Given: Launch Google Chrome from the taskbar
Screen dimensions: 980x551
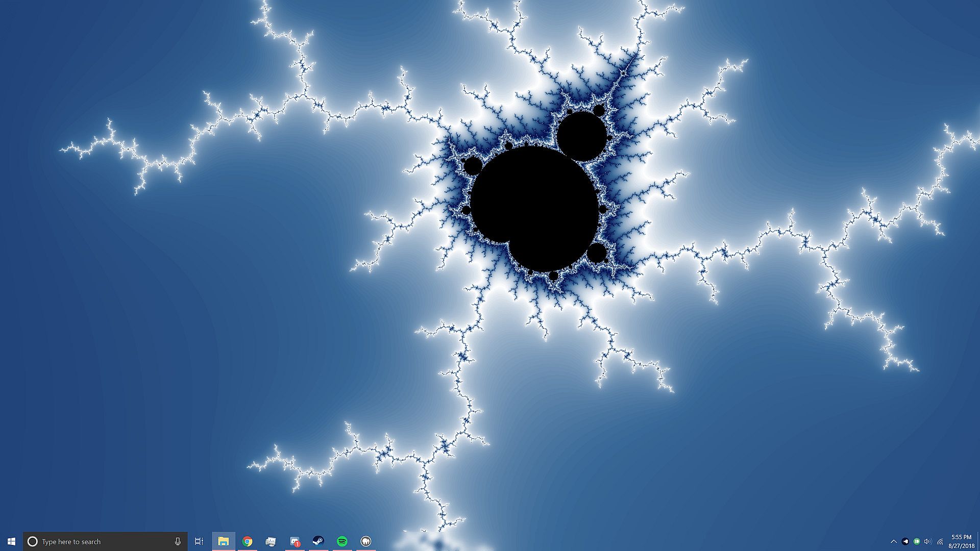Looking at the screenshot, I should coord(247,541).
